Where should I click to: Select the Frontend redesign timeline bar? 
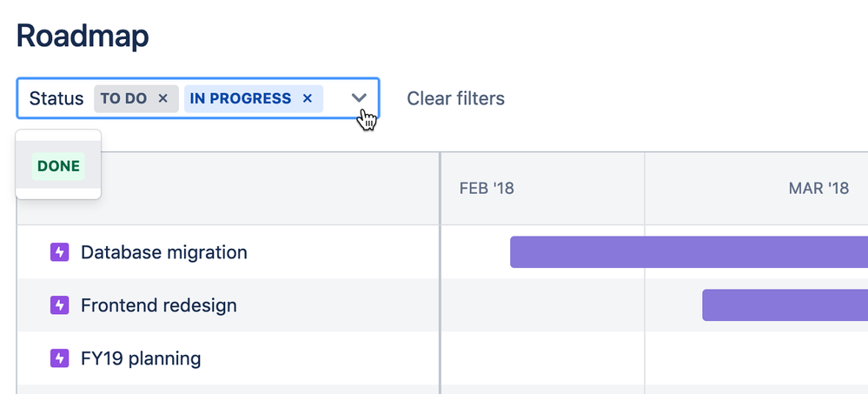(x=782, y=305)
